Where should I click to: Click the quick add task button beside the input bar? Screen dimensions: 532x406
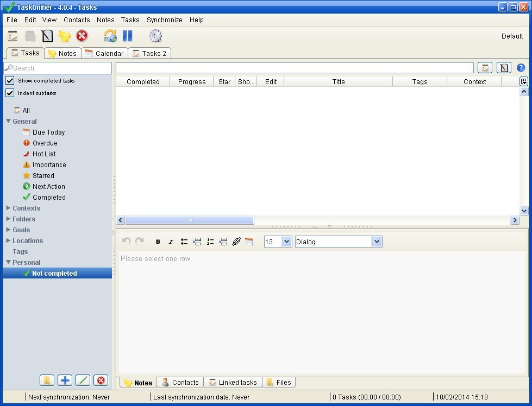coord(485,68)
